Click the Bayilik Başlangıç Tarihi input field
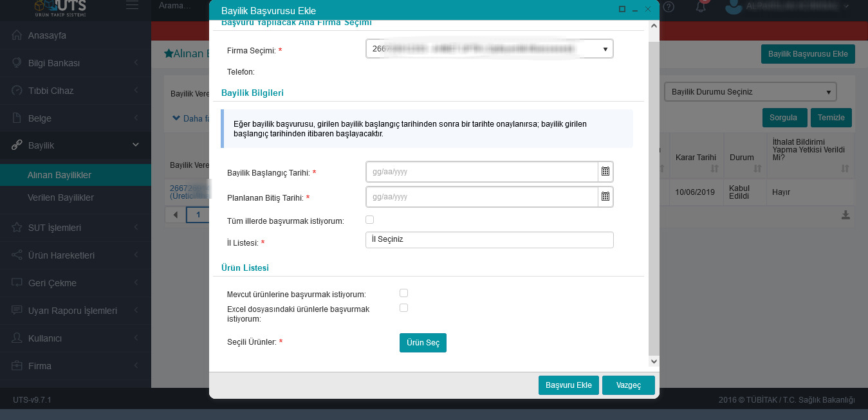This screenshot has width=868, height=420. point(481,172)
